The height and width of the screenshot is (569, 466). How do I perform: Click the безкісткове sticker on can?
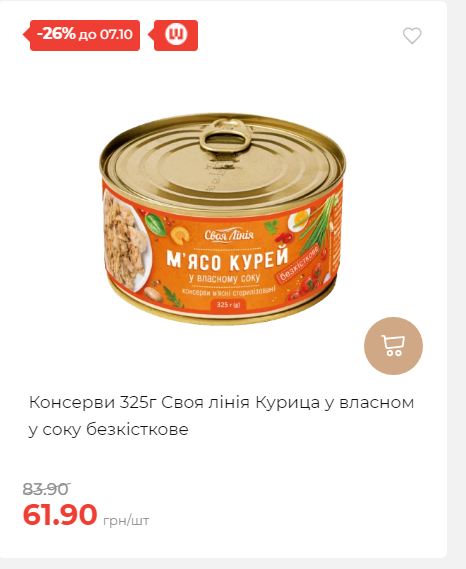coord(298,262)
